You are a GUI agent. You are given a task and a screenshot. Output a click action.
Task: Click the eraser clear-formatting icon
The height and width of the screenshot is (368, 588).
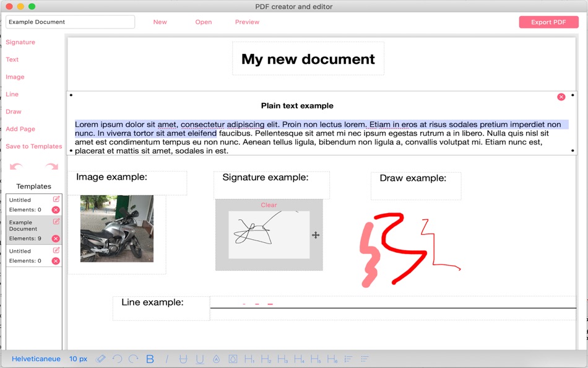pyautogui.click(x=100, y=359)
